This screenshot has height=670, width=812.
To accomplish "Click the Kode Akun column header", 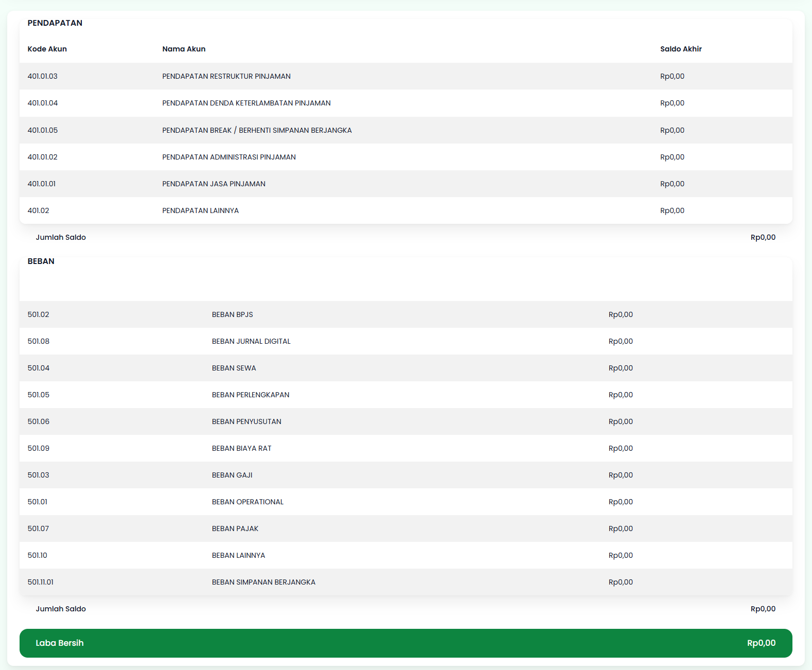I will (47, 49).
